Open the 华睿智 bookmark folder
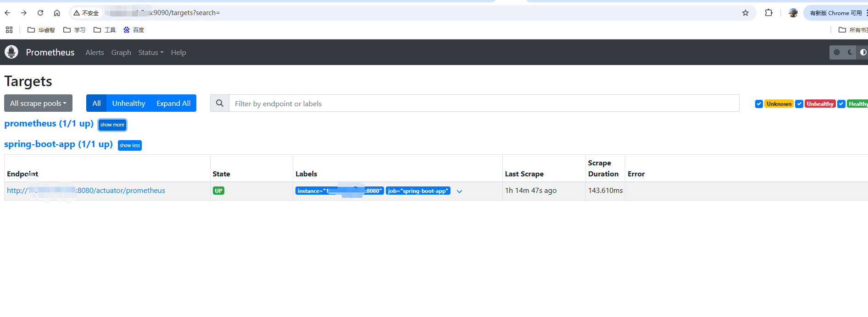 (41, 30)
